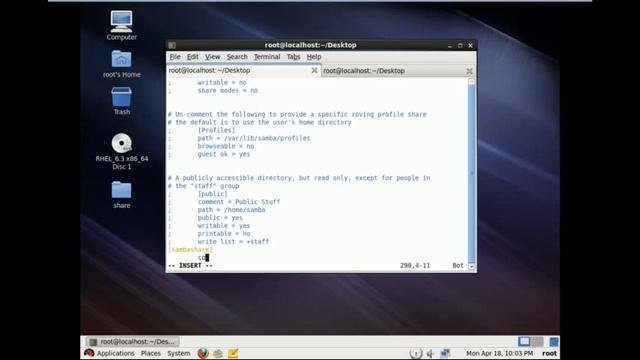Viewport: 640px width, 360px height.
Task: Click the root user panel menu
Action: pyautogui.click(x=549, y=353)
